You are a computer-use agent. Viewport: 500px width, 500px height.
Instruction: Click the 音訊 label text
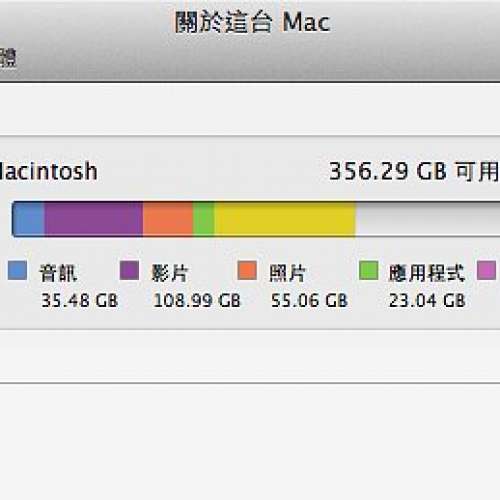pyautogui.click(x=58, y=273)
